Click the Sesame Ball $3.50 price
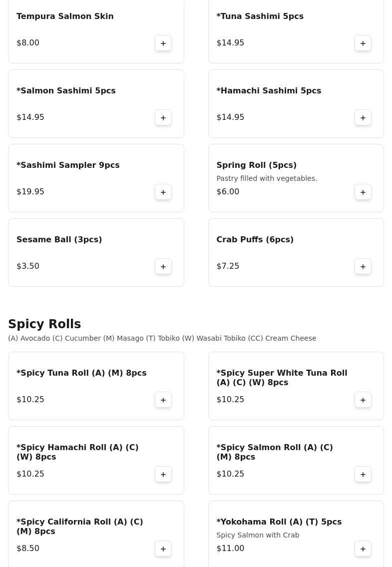 [x=28, y=266]
